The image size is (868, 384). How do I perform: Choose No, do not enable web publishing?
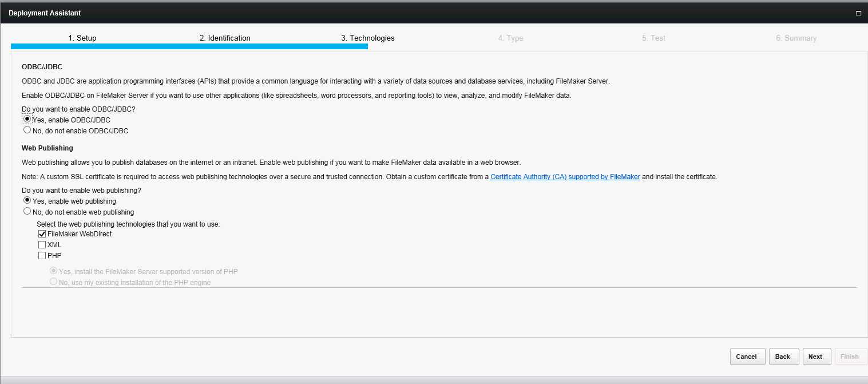coord(27,211)
